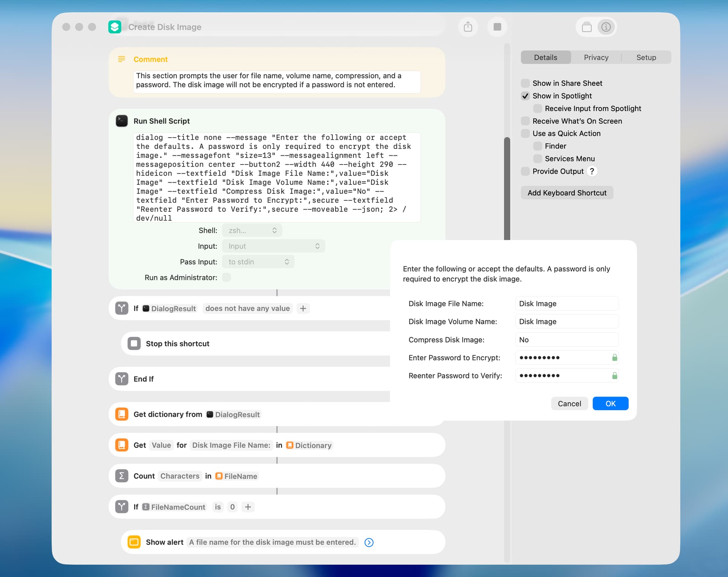Screen dimensions: 728x577
Task: Toggle Run as Administrator checkbox
Action: [x=226, y=277]
